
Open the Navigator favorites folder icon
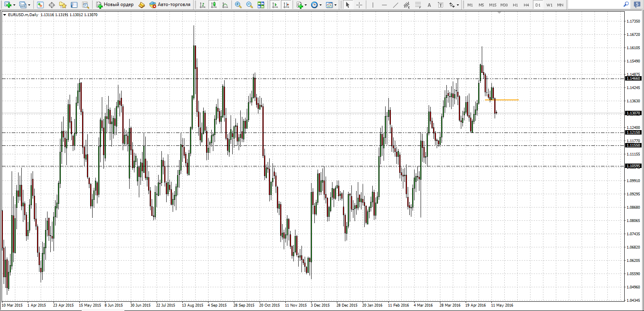63,5
